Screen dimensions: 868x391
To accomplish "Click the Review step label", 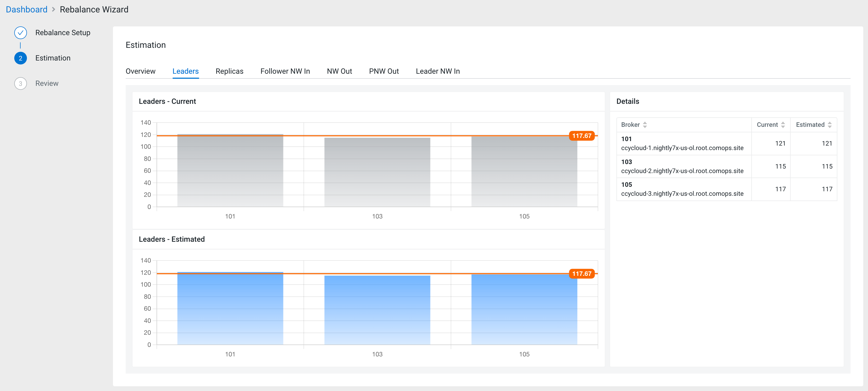I will pyautogui.click(x=47, y=83).
